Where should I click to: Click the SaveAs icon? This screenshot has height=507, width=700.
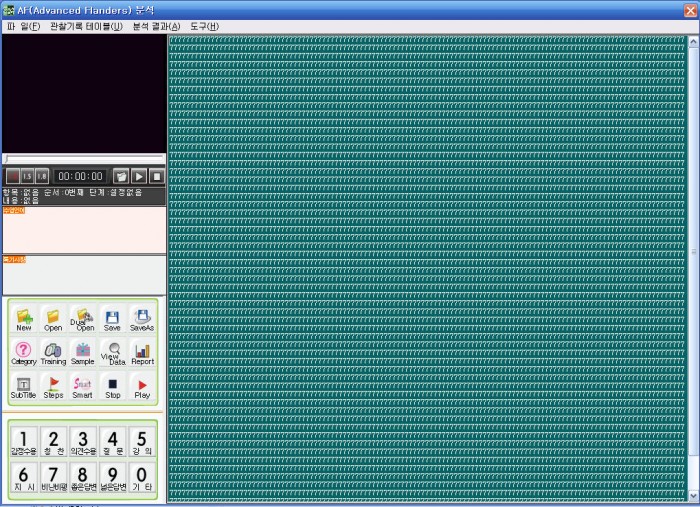[142, 320]
